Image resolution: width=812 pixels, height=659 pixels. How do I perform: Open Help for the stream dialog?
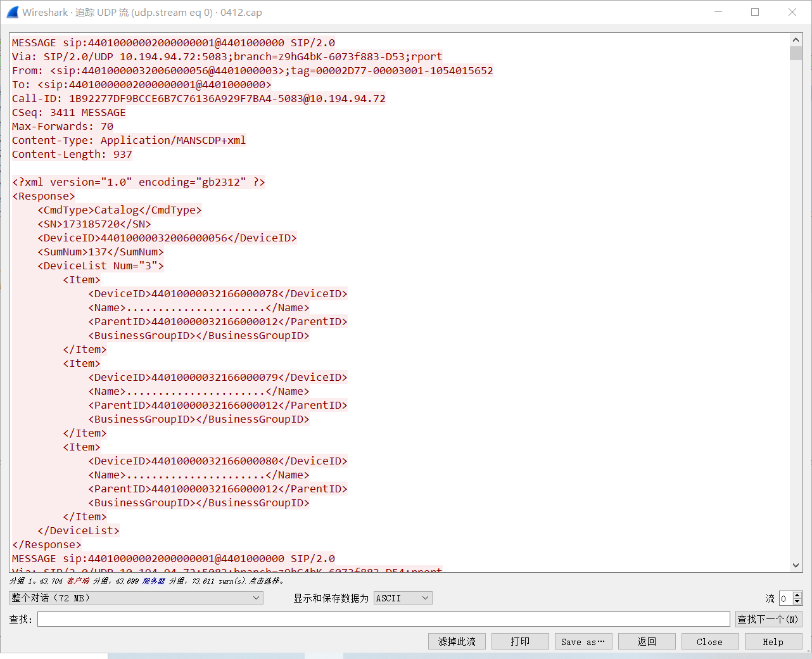point(773,641)
